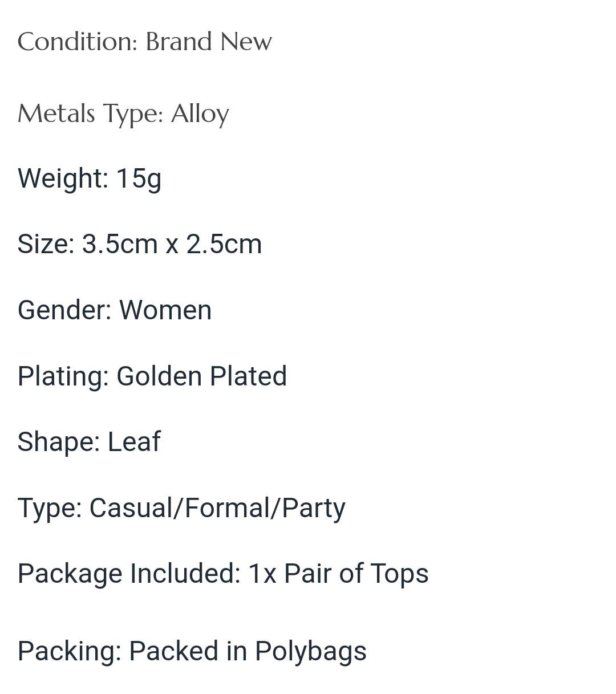Click the 'Gender:' label

(x=64, y=310)
